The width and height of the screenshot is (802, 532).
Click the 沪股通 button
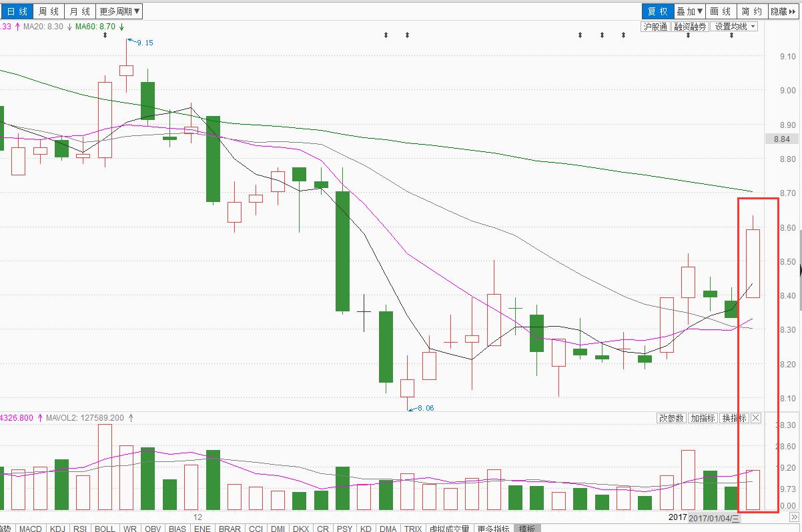[655, 27]
